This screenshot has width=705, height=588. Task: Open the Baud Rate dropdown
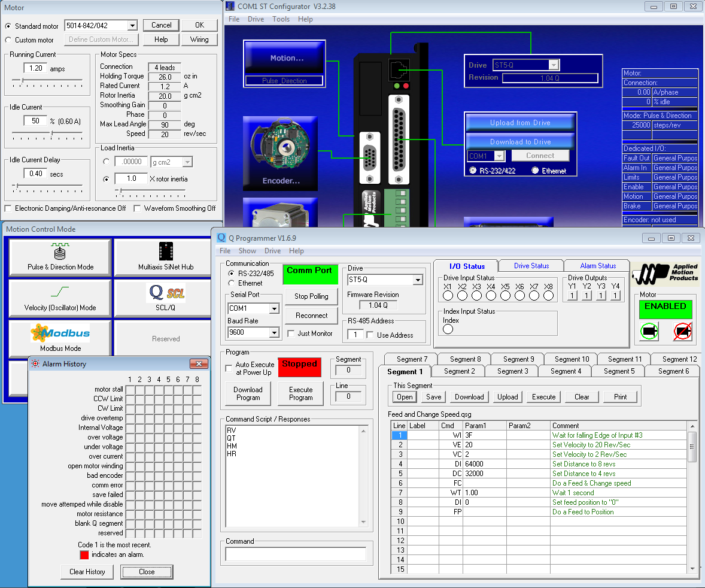pos(274,333)
